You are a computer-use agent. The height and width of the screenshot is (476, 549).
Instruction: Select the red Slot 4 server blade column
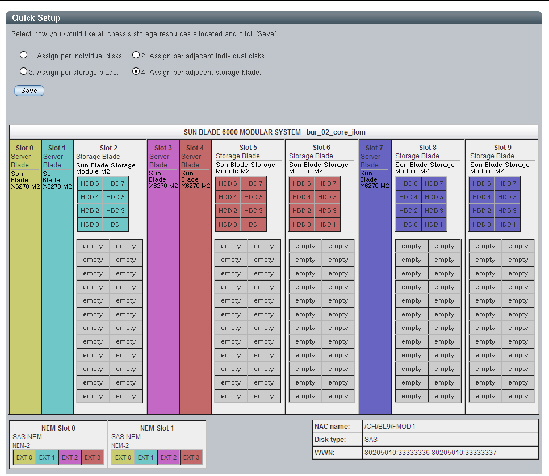[196, 277]
